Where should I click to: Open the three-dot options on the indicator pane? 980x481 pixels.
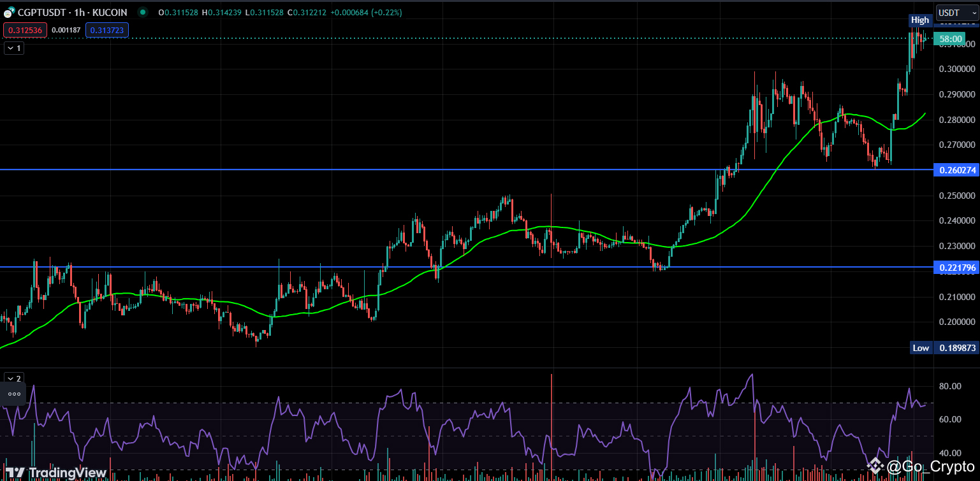point(14,394)
